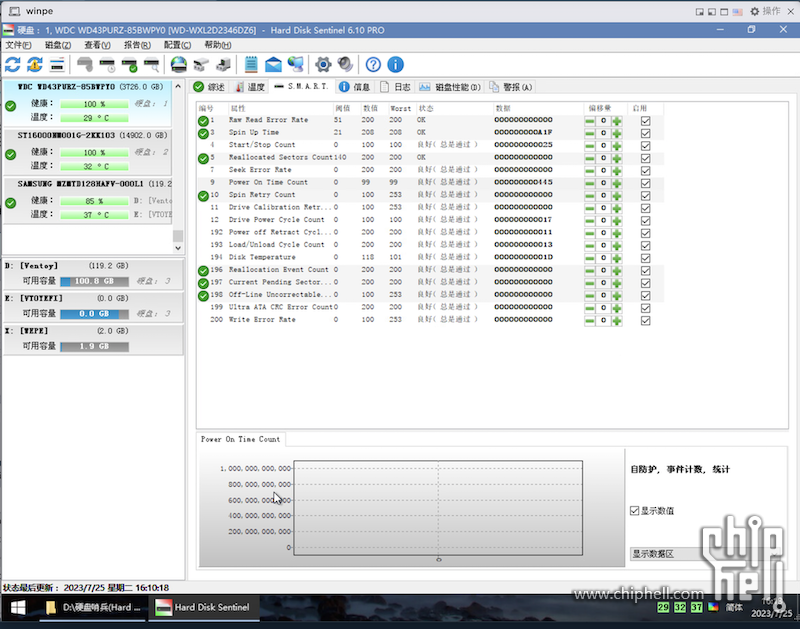Toggle the enable checkbox for Start/Stop Count
Viewport: 800px width, 629px height.
tap(645, 146)
